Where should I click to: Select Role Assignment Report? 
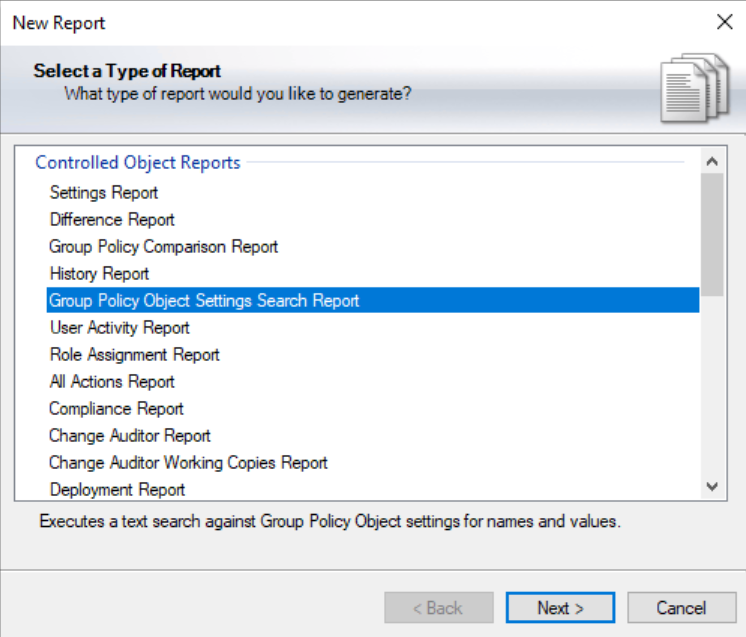click(x=135, y=355)
